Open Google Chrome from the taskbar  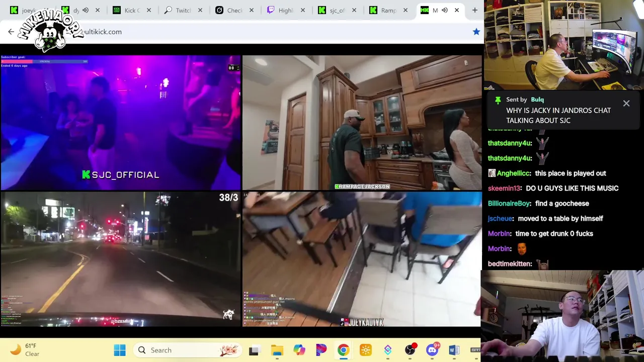343,350
